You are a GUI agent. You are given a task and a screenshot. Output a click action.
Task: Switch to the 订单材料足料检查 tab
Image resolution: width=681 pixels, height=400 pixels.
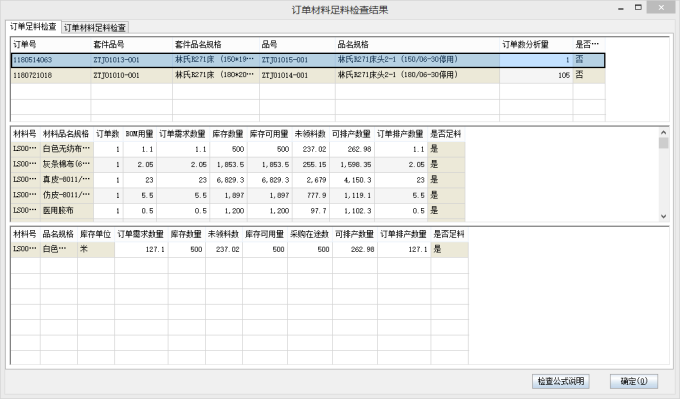95,28
